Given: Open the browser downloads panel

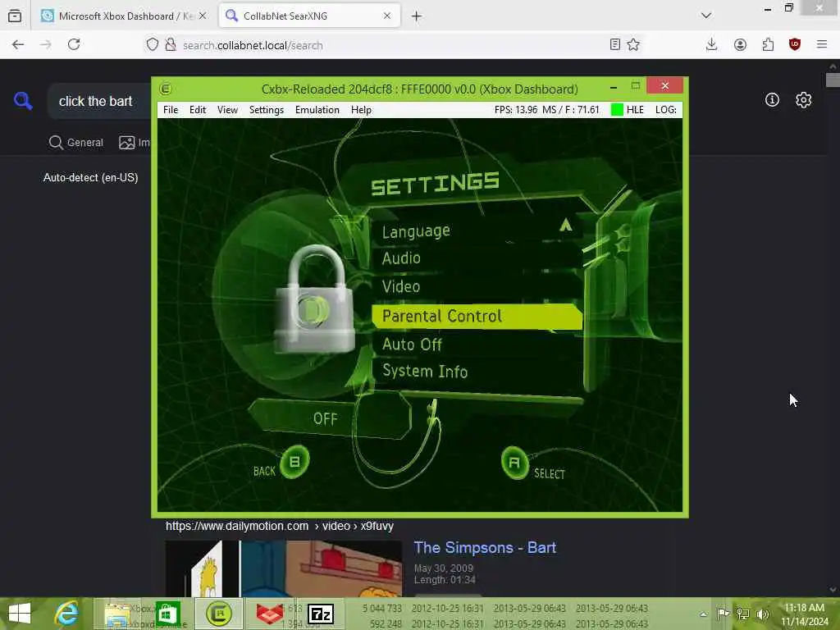Looking at the screenshot, I should (711, 44).
